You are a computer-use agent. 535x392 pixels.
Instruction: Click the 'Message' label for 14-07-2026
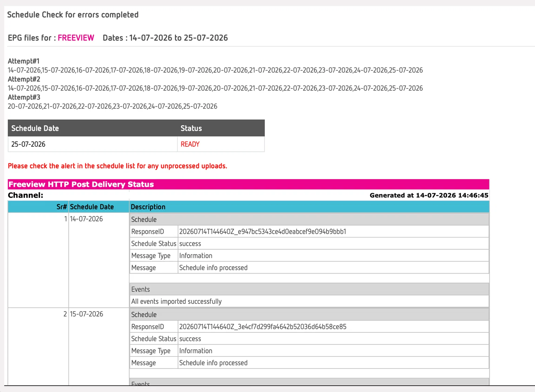(x=144, y=268)
